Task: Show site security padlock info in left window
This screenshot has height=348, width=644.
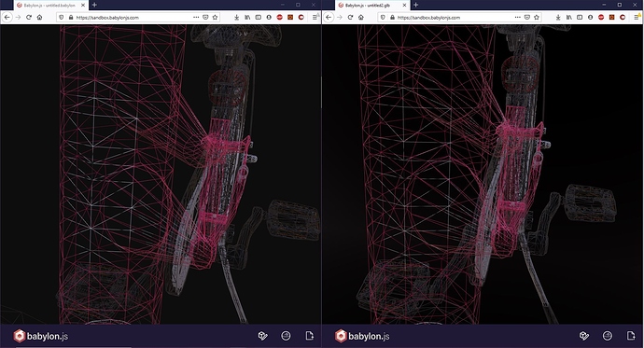Action: pos(71,17)
